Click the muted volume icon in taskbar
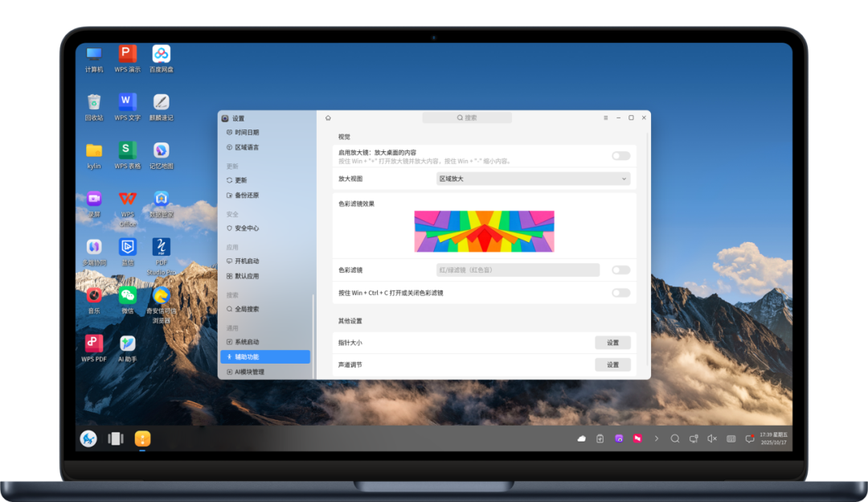The image size is (868, 502). pos(712,438)
